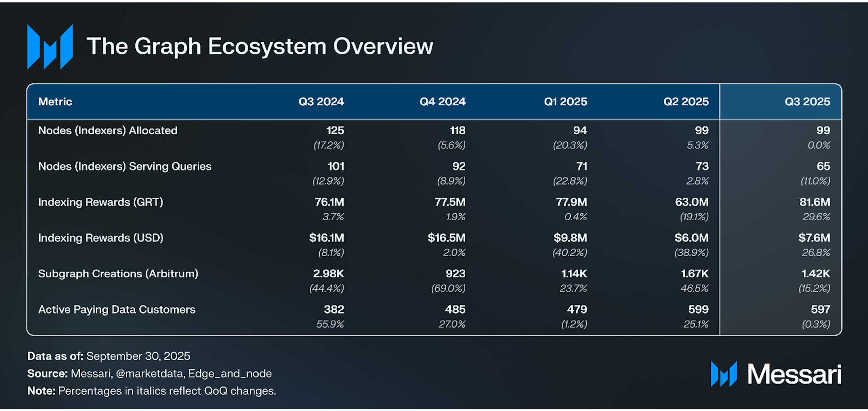Image resolution: width=868 pixels, height=411 pixels.
Task: Click the '77.5M' indexing rewards value
Action: point(450,202)
